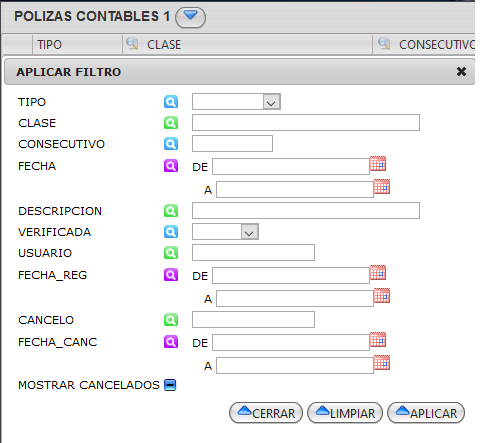Click the search icon beside TIPO filter

point(171,102)
